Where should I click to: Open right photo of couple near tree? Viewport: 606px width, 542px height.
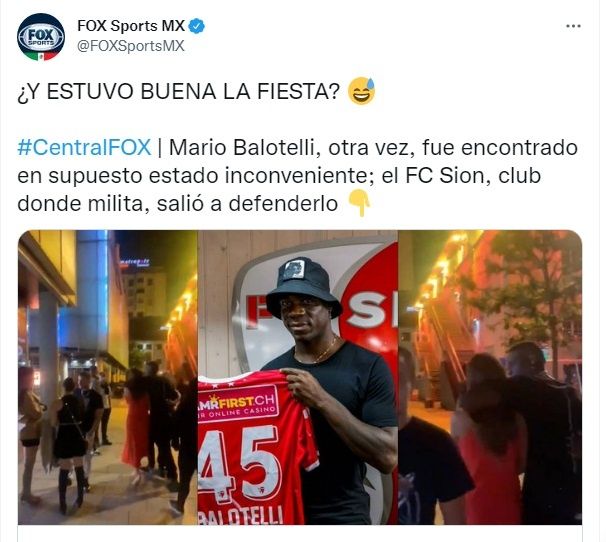tap(490, 377)
